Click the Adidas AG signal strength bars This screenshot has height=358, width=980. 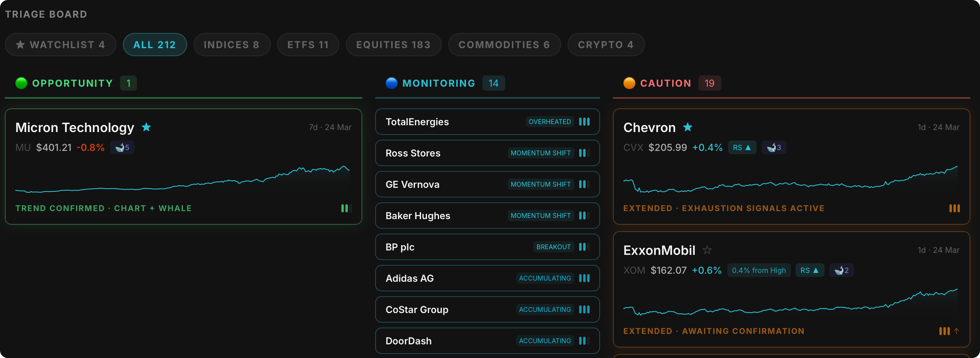[584, 278]
